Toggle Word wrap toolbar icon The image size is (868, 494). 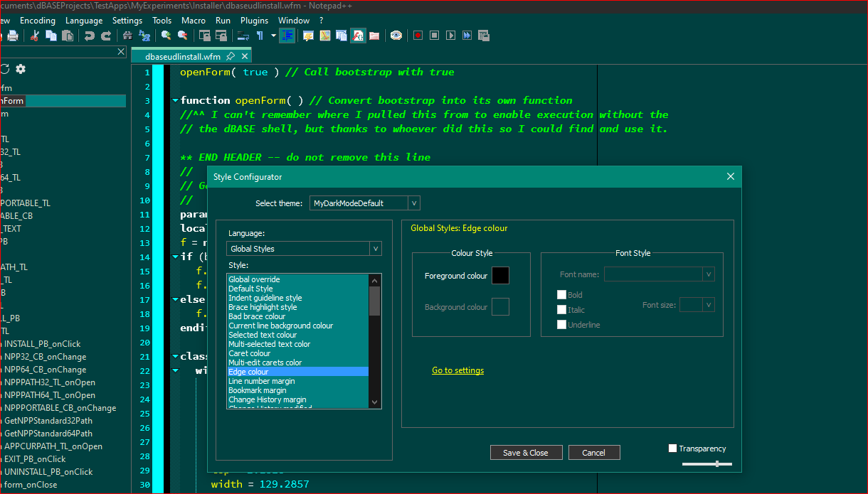pos(243,36)
